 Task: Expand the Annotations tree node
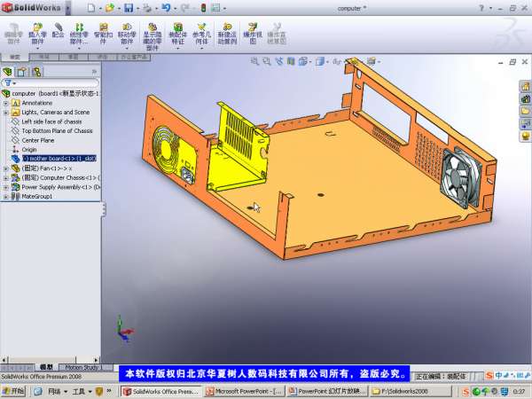pyautogui.click(x=6, y=103)
